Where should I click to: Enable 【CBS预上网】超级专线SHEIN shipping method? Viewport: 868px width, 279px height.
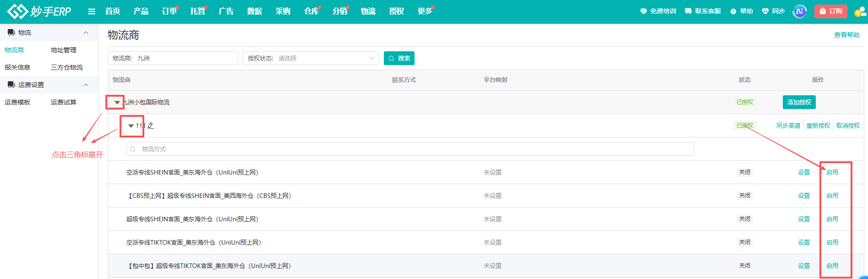[832, 196]
